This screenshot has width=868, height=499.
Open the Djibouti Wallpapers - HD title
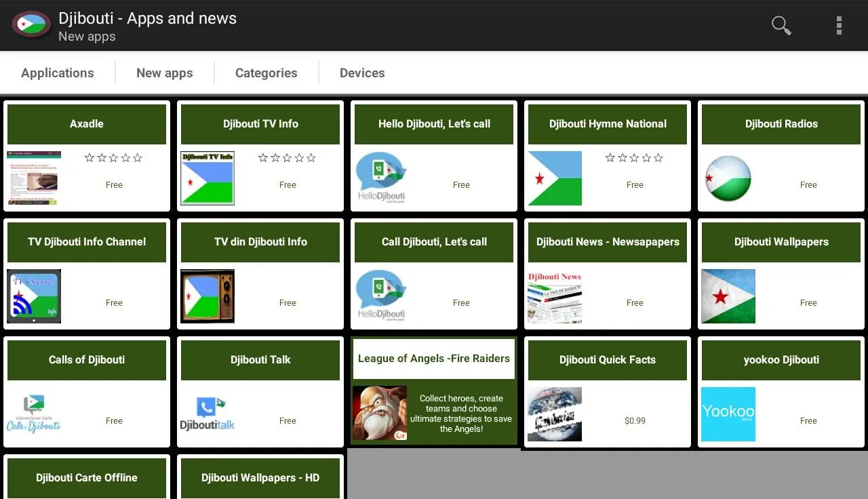click(260, 478)
